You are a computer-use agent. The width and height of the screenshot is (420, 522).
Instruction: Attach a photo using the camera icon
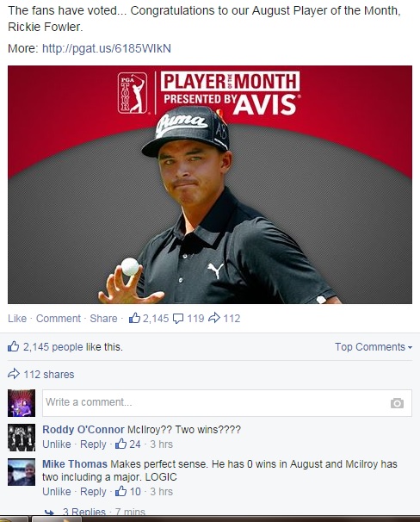click(397, 403)
